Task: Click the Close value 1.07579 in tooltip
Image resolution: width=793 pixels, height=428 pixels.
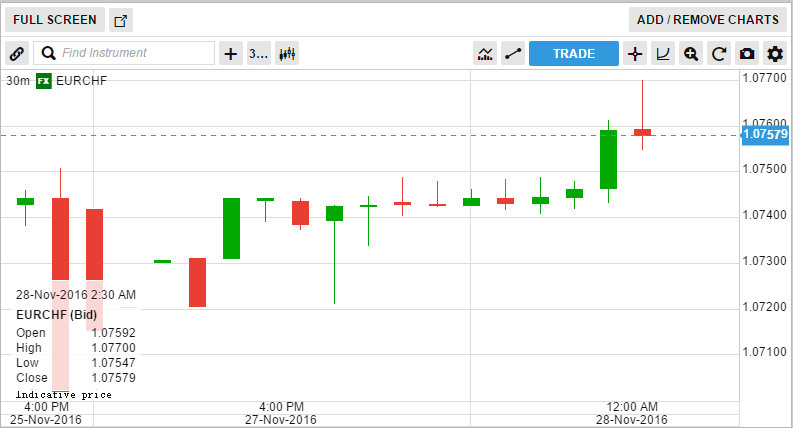Action: (113, 378)
